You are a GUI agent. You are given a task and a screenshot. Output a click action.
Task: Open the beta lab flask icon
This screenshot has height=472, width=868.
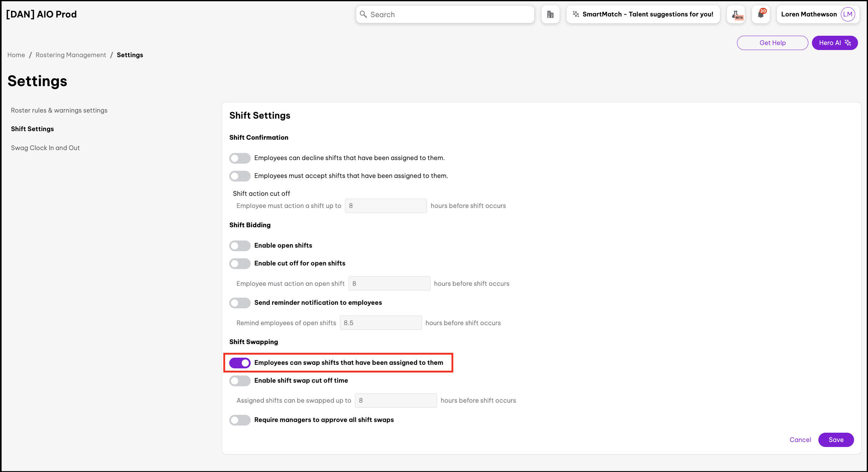(x=736, y=15)
